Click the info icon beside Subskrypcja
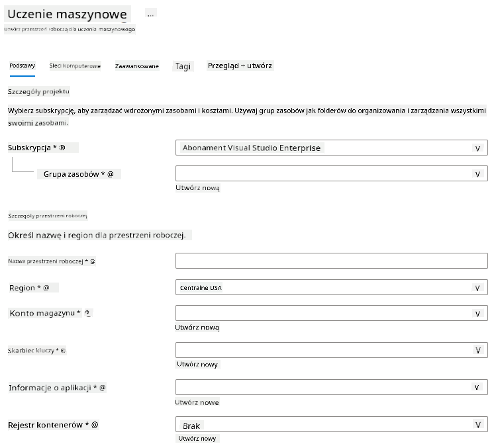This screenshot has height=448, width=494. coord(62,148)
